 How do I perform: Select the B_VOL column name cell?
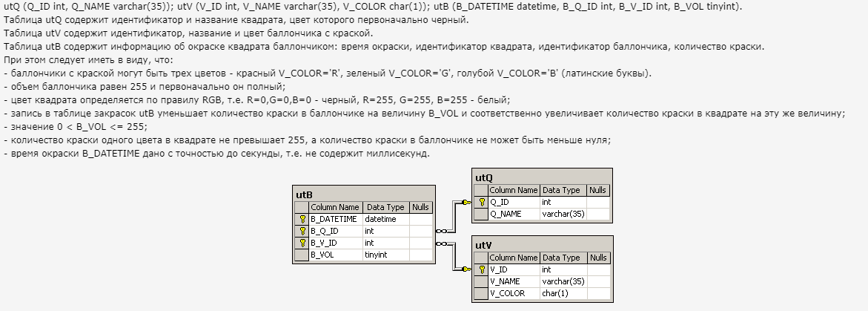[x=335, y=255]
